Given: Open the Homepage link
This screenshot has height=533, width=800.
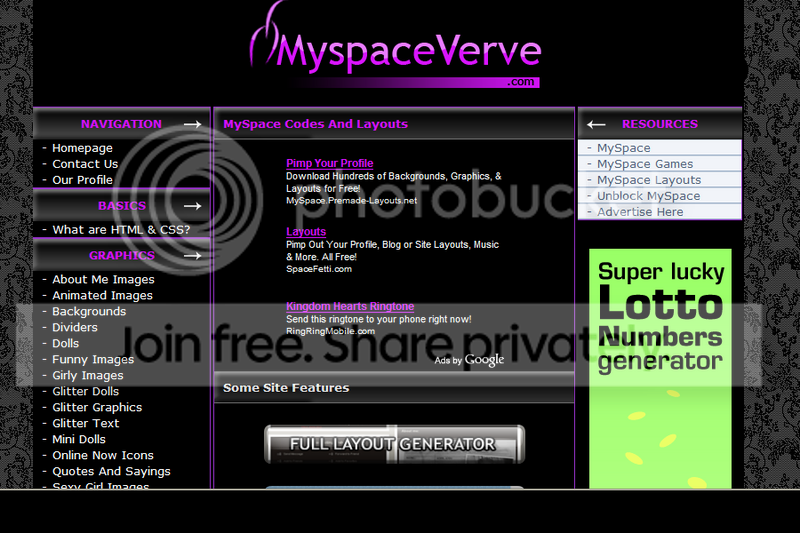Looking at the screenshot, I should point(82,148).
